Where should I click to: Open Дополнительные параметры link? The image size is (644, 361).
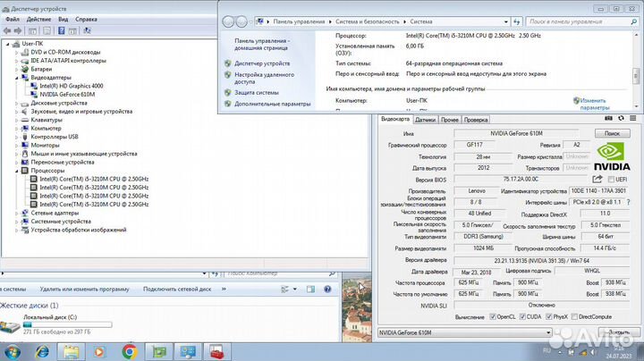(272, 105)
